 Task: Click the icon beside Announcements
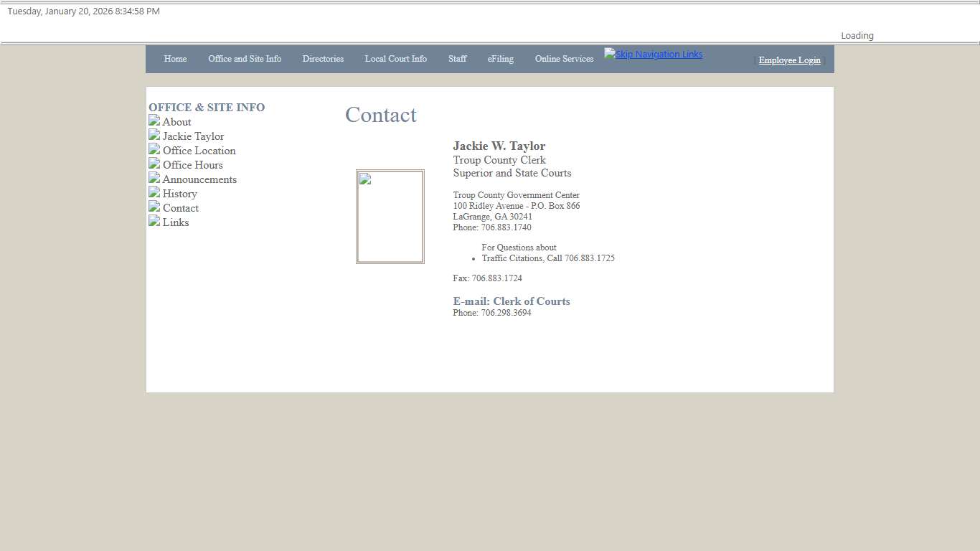click(x=154, y=179)
